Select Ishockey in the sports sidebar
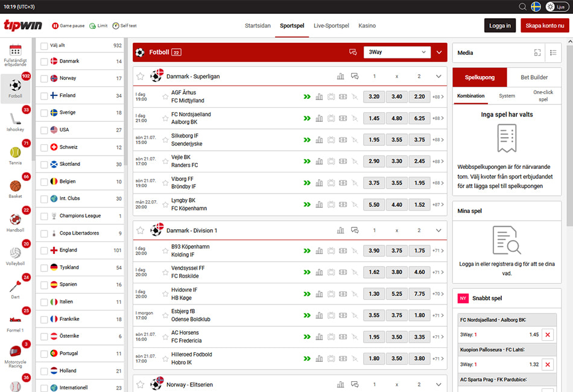The image size is (573, 392). (15, 122)
